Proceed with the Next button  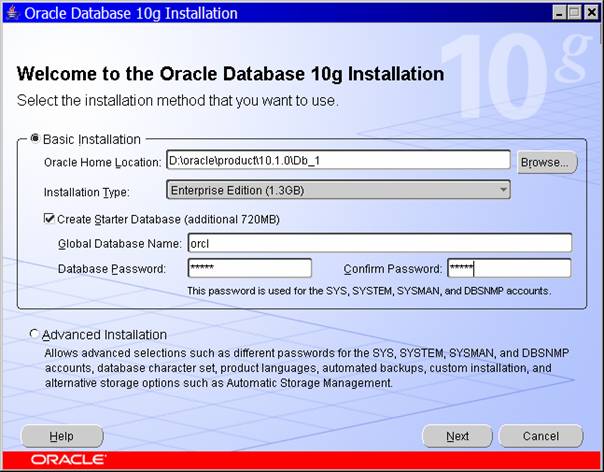[x=457, y=436]
